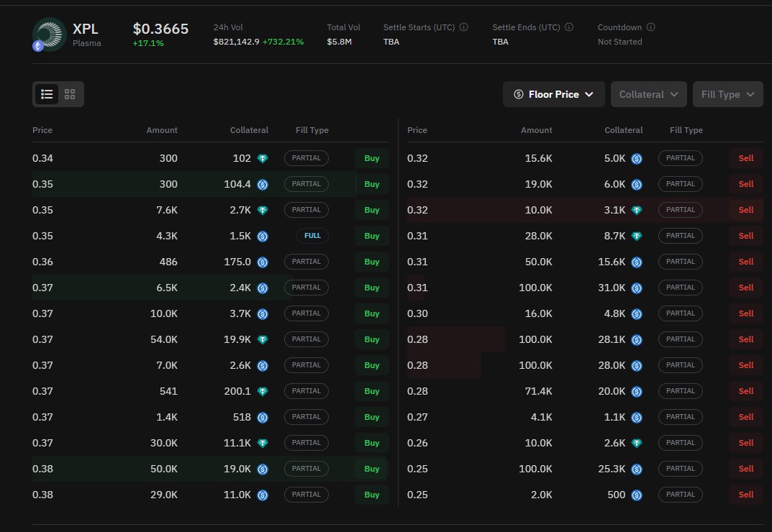Sell into the 0.30 order of 16.0K

tap(746, 313)
